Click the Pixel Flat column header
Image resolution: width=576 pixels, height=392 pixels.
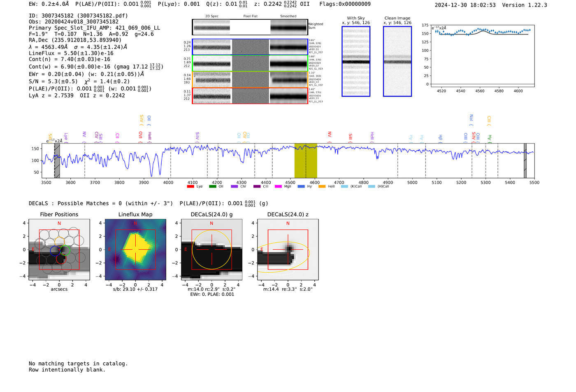251,16
